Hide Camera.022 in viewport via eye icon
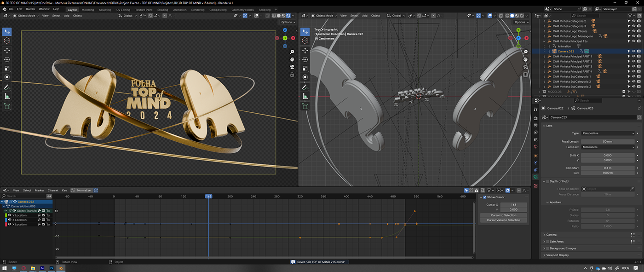Screen dimensions: 644x272 [x=634, y=52]
